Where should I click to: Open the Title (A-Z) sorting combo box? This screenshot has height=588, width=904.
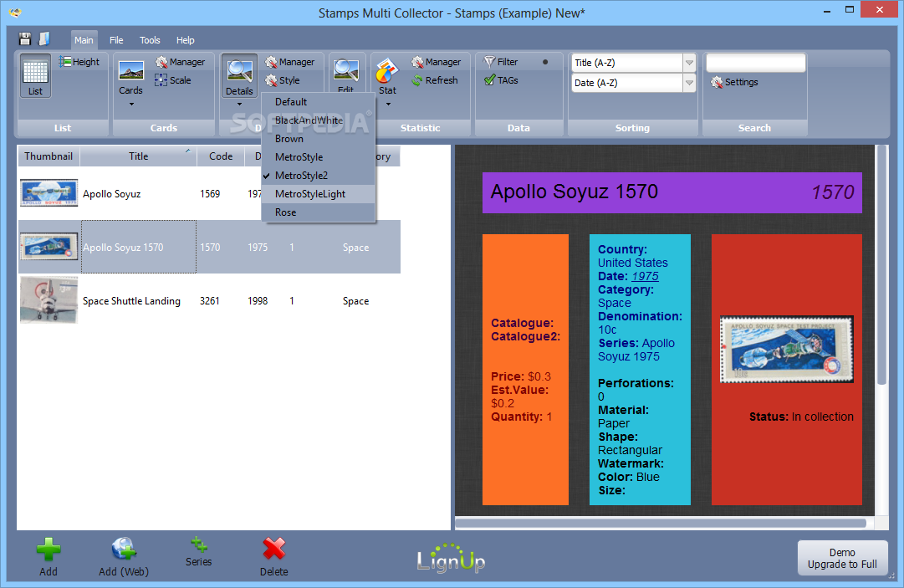[x=633, y=63]
